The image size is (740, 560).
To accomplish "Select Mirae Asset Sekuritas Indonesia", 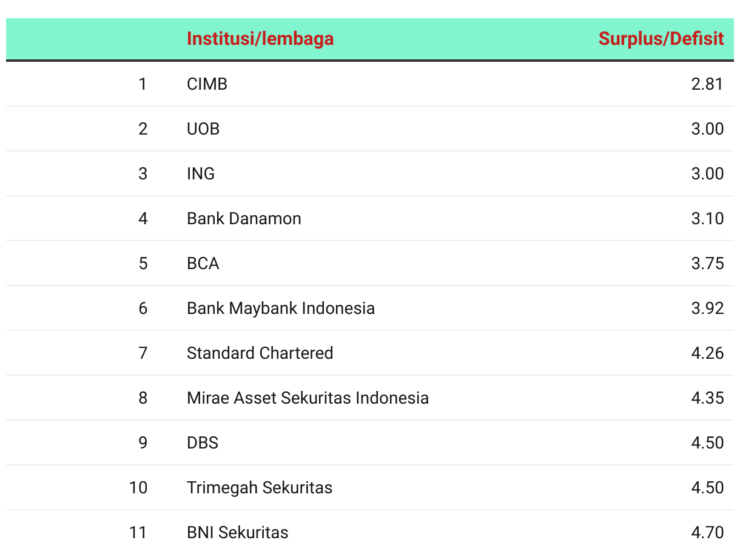I will [308, 398].
